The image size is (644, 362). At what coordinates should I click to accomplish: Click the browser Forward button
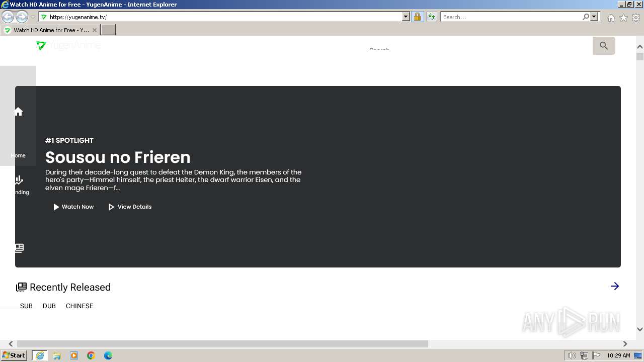(x=22, y=17)
